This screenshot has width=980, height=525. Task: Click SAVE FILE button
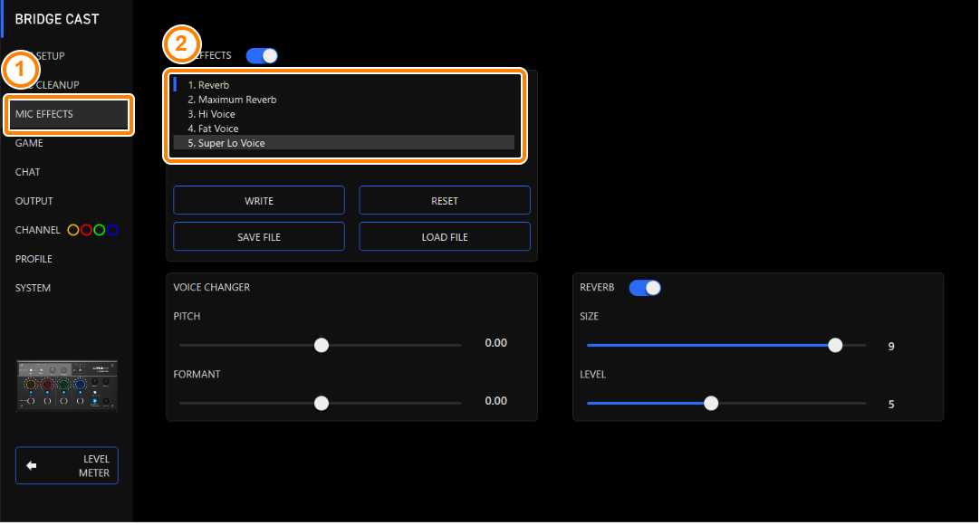click(259, 236)
